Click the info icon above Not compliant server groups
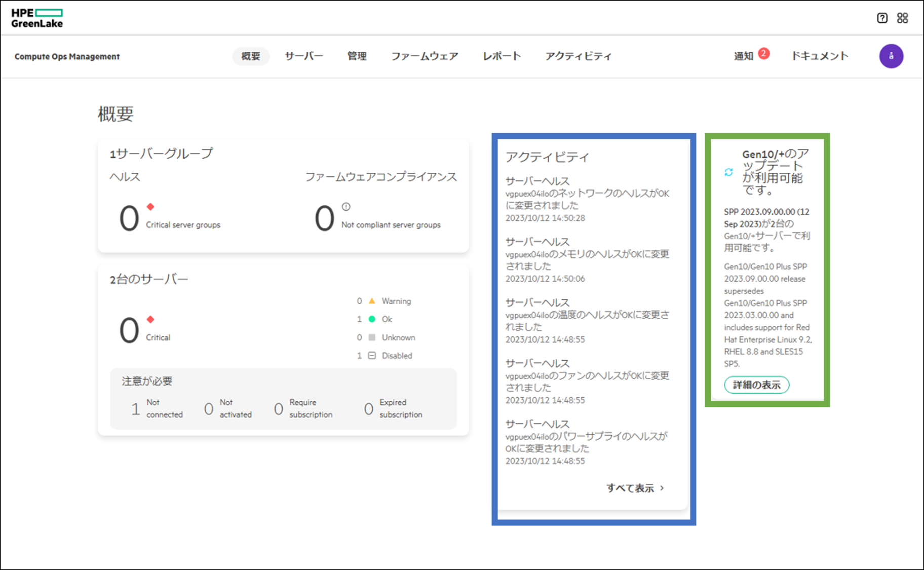 (x=346, y=207)
